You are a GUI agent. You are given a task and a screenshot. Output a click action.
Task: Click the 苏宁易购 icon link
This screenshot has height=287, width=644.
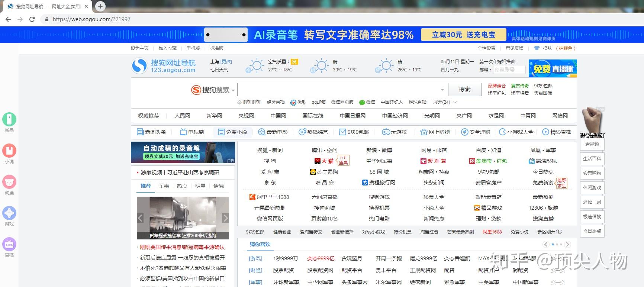313,172
